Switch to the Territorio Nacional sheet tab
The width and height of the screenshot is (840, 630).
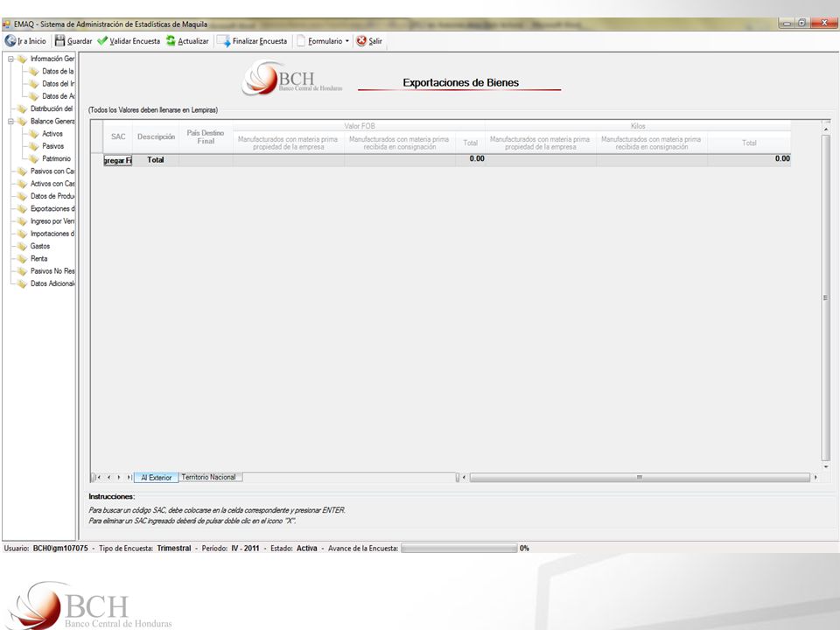click(x=208, y=477)
